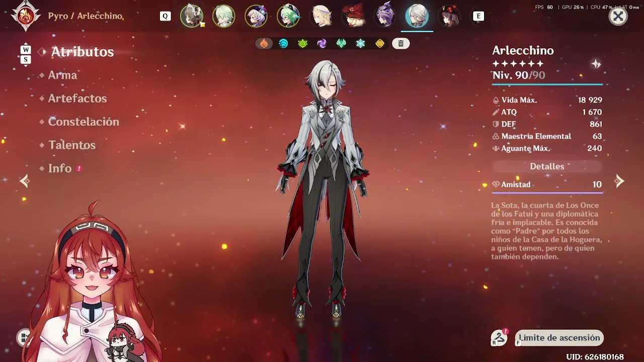Filter characters by Anemo element
This screenshot has height=362, width=644.
(341, 44)
